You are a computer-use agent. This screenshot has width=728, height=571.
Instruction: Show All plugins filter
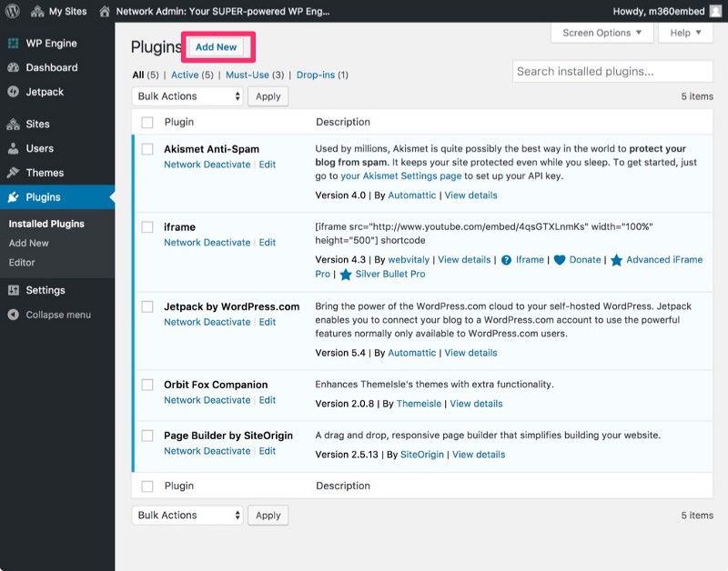(138, 75)
